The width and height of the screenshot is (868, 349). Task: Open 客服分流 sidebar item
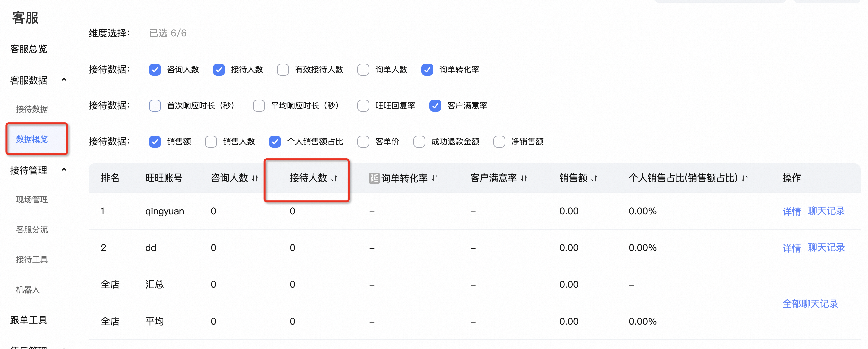coord(32,230)
